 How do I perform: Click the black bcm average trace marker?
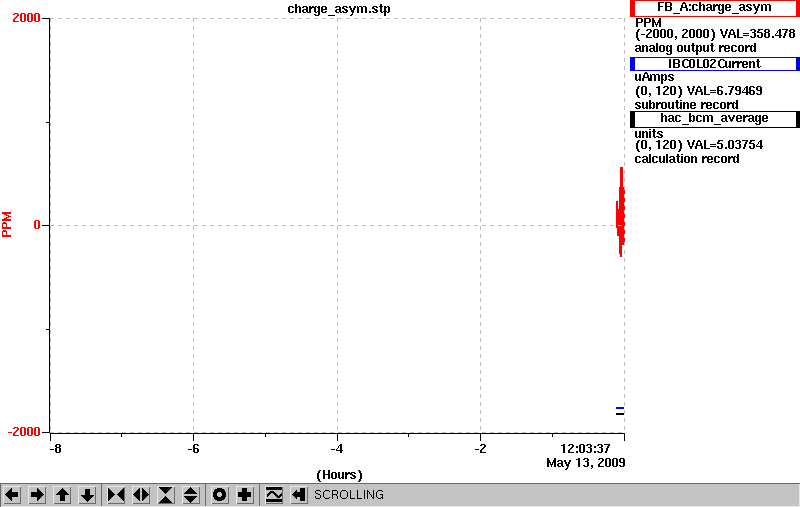point(620,414)
